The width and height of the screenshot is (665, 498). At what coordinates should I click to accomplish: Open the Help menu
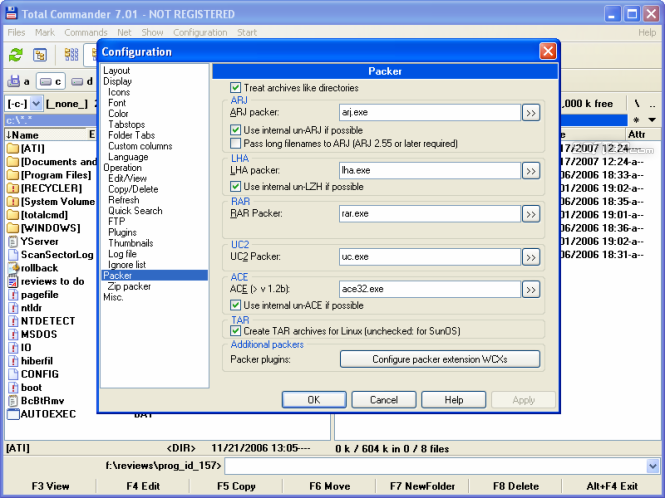647,33
